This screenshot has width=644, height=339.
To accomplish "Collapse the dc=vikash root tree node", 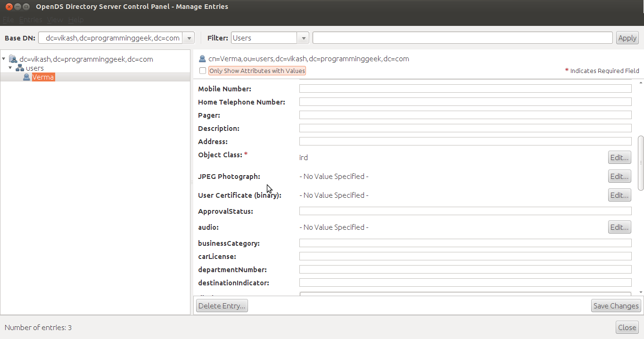I will [4, 59].
